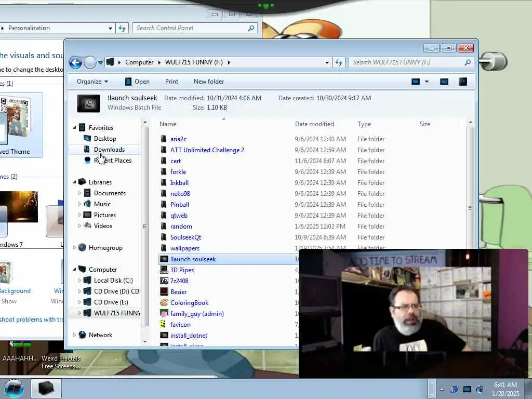Select the Pinball folder icon
532x399 pixels.
(x=164, y=204)
